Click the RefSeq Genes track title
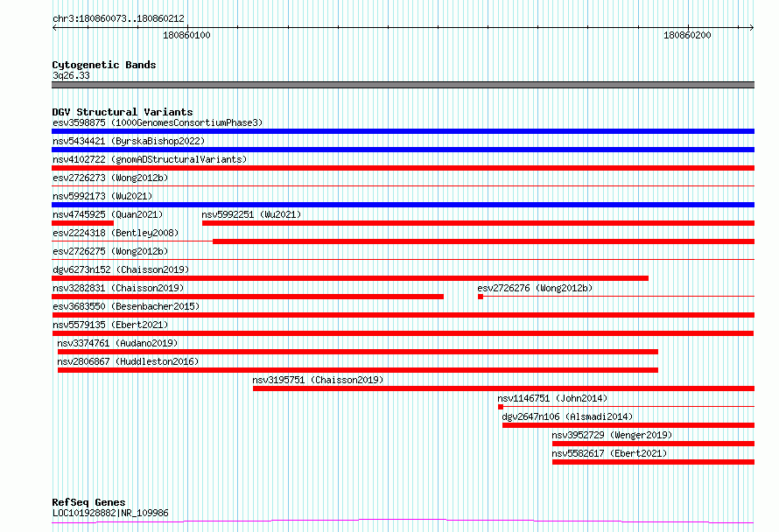 pos(88,502)
